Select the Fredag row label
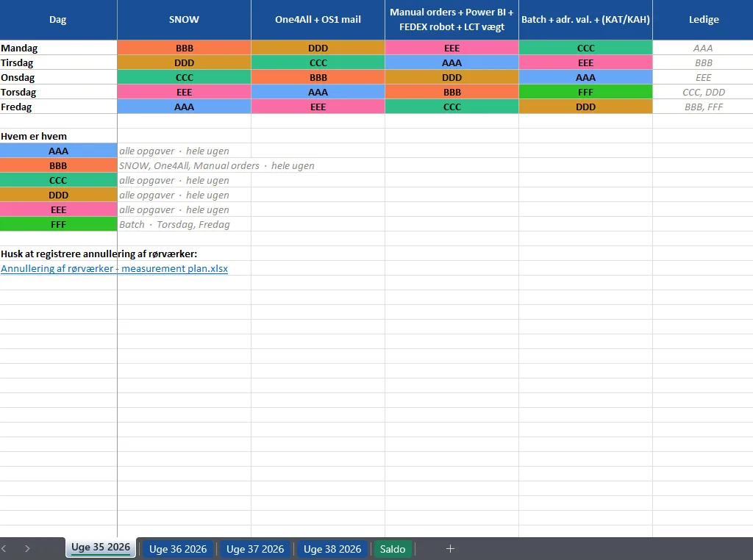 point(58,107)
